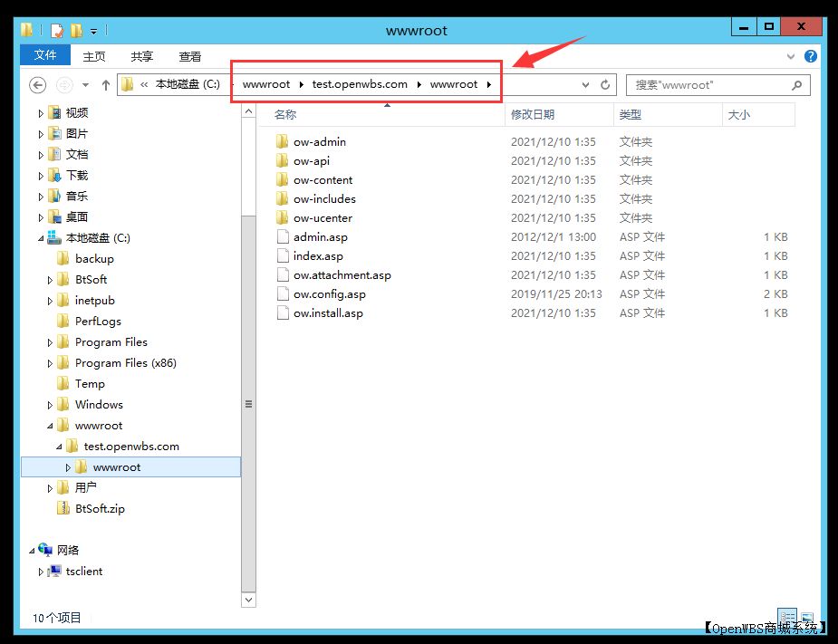Click test.openwbs.com in the address path
838x644 pixels.
tap(360, 84)
